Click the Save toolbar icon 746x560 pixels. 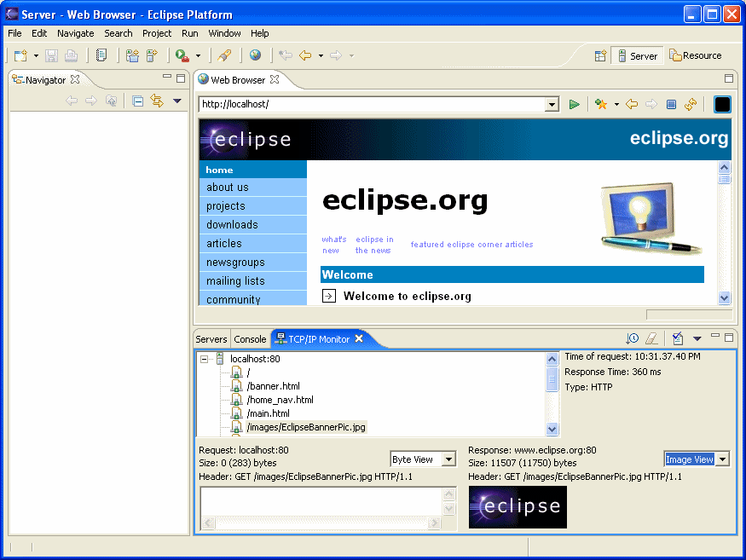coord(51,55)
